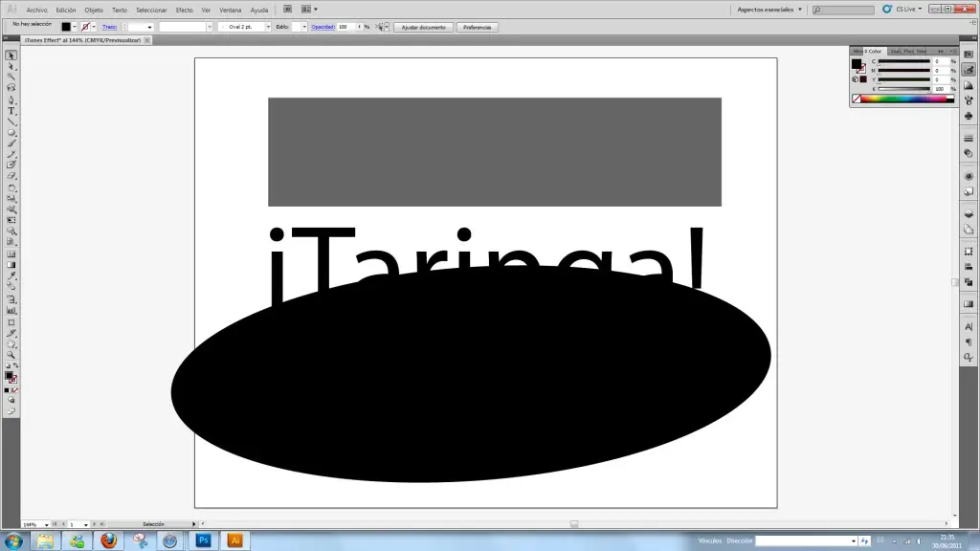This screenshot has width=980, height=551.
Task: Reset default fill and stroke in toolbox
Action: pos(8,365)
